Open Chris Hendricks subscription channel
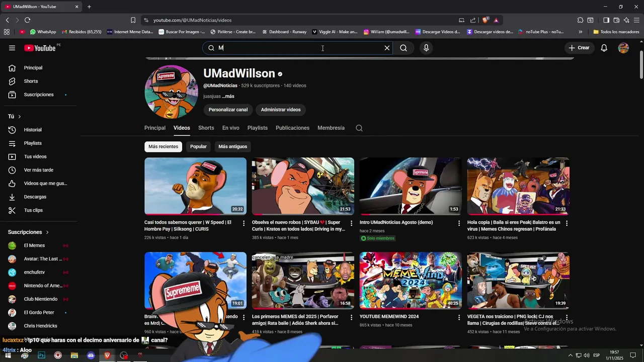 coord(40,326)
